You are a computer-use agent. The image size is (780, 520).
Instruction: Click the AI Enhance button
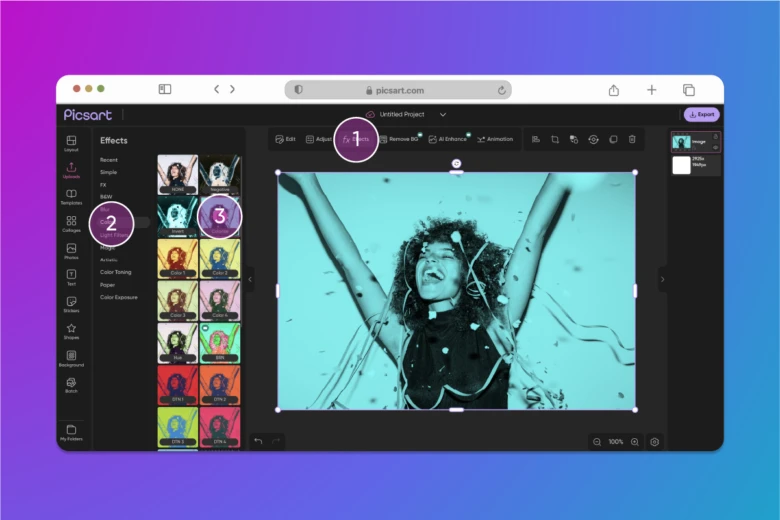pos(447,139)
